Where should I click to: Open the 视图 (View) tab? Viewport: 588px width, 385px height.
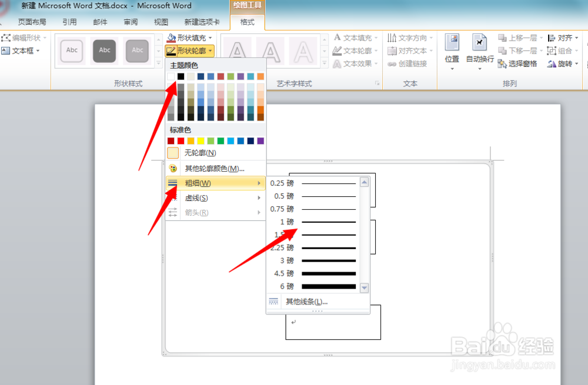pyautogui.click(x=161, y=21)
